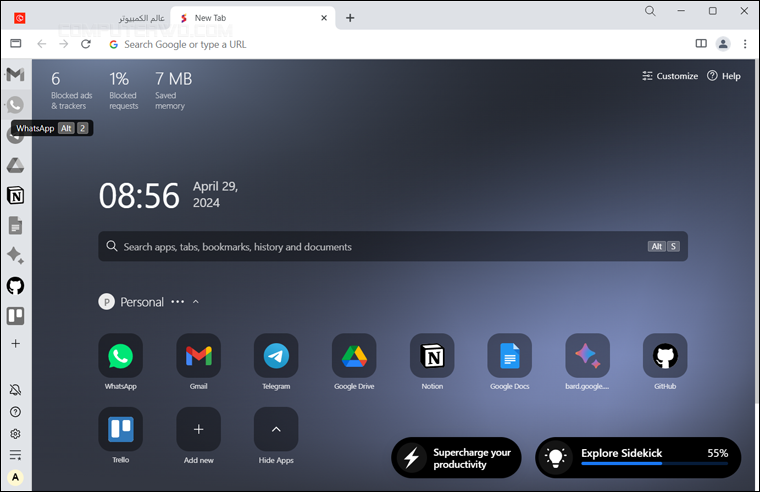The height and width of the screenshot is (492, 760).
Task: Open split view from the toolbar
Action: [701, 44]
